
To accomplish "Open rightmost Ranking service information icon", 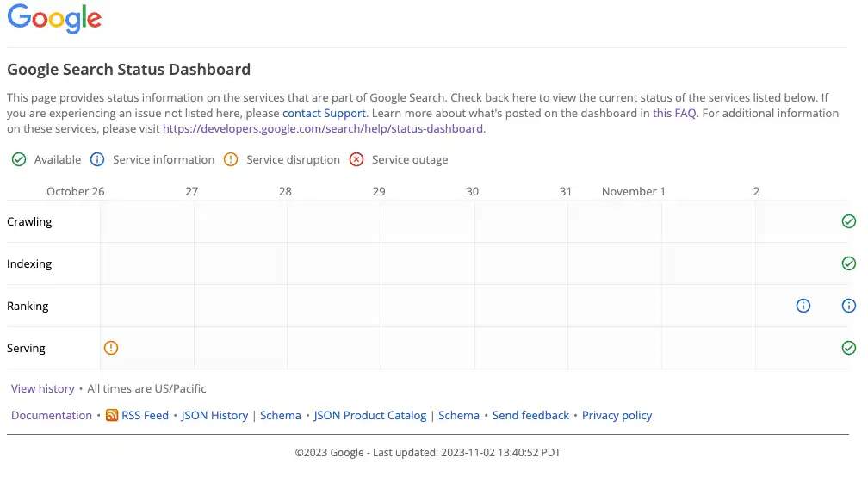I will (x=849, y=306).
